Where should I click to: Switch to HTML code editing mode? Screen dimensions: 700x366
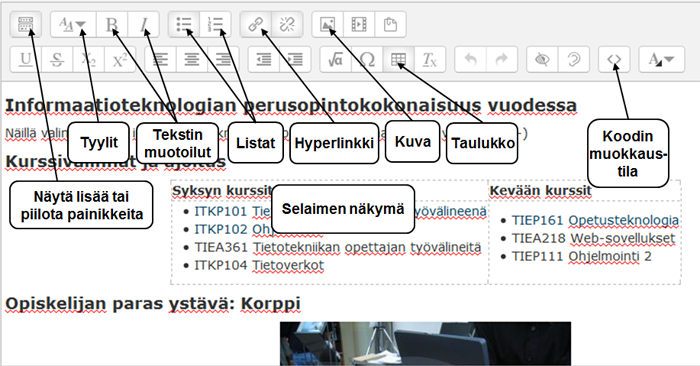coord(614,59)
